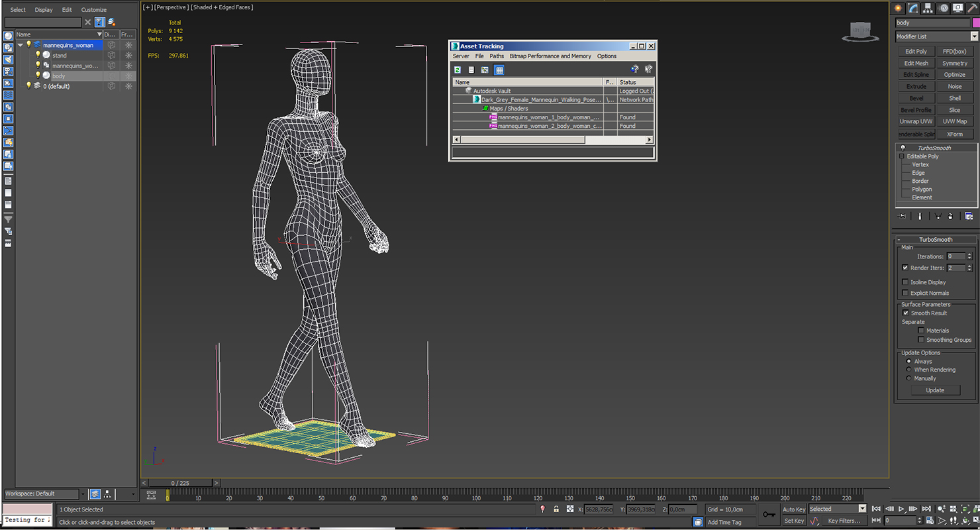
Task: Toggle the Isoline Display checkbox
Action: tap(905, 282)
